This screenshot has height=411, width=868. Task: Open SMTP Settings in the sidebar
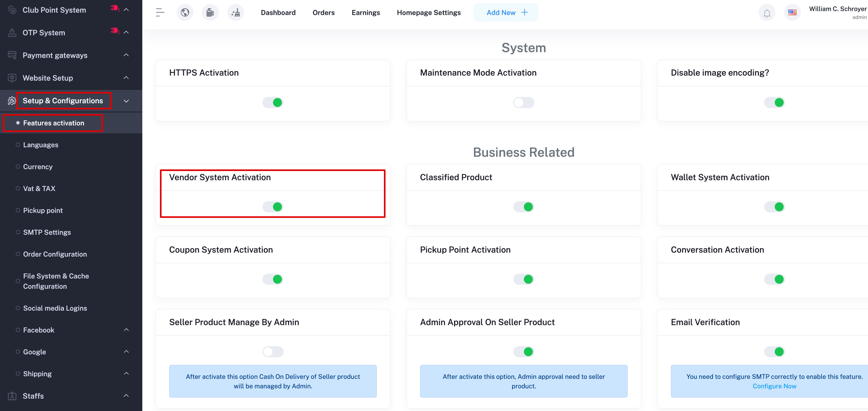coord(47,232)
